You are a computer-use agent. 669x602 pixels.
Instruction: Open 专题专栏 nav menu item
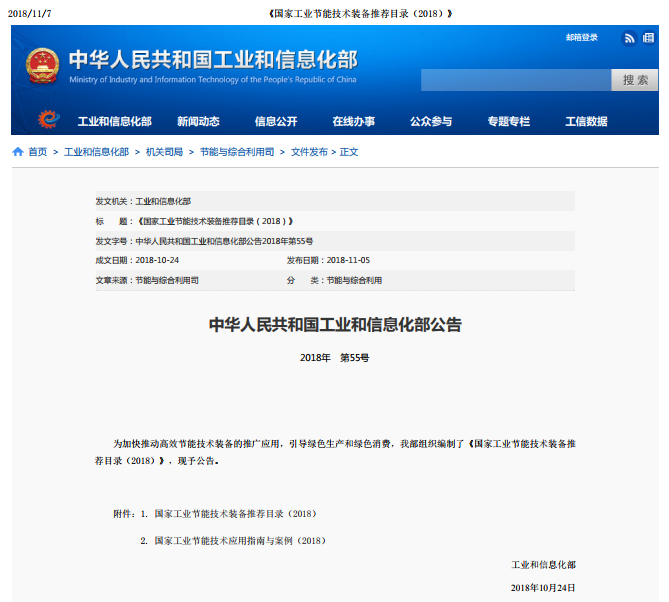coord(509,121)
